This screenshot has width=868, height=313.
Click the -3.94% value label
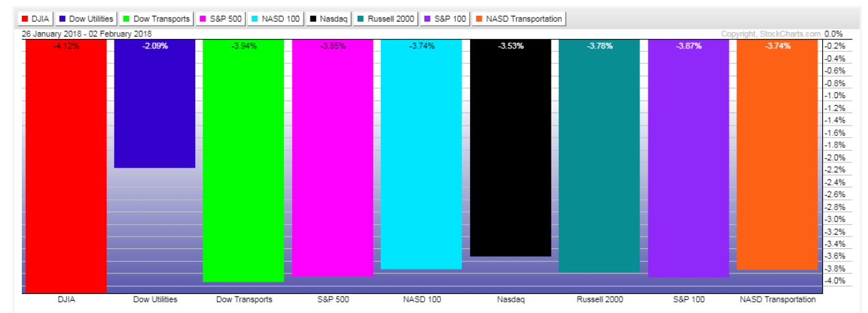coord(244,46)
